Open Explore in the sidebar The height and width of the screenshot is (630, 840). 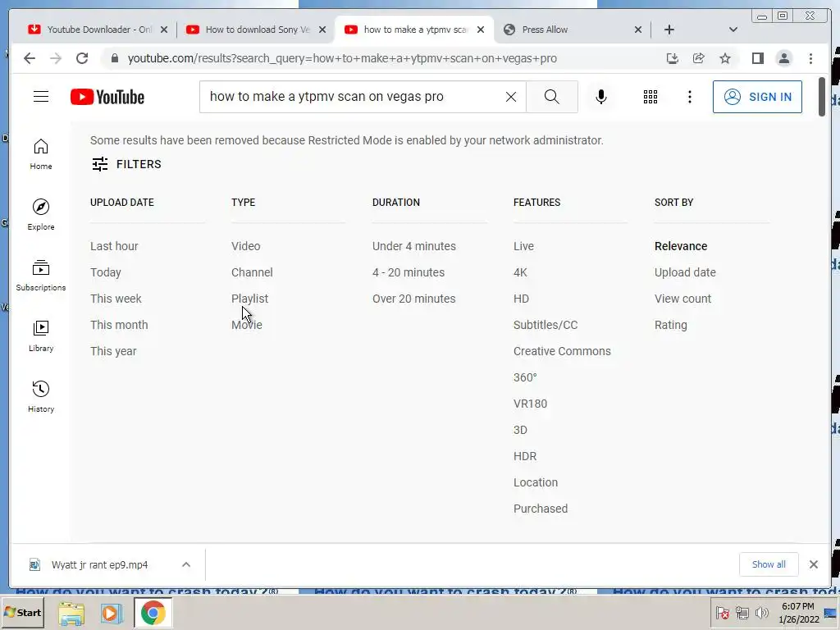pyautogui.click(x=41, y=215)
